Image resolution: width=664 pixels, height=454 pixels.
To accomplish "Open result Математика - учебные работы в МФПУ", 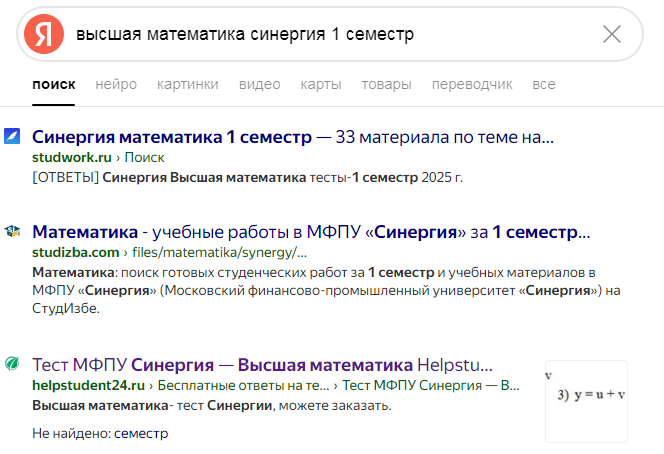I will [x=311, y=232].
